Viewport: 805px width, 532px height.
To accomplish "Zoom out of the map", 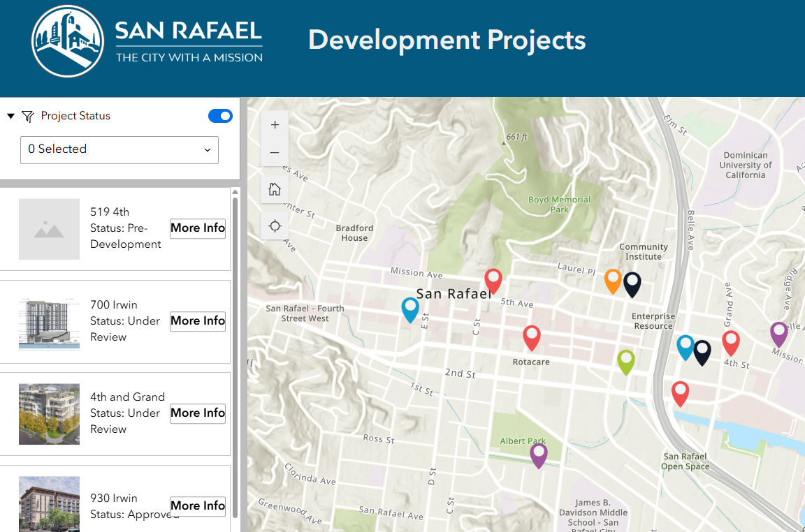I will pos(275,152).
